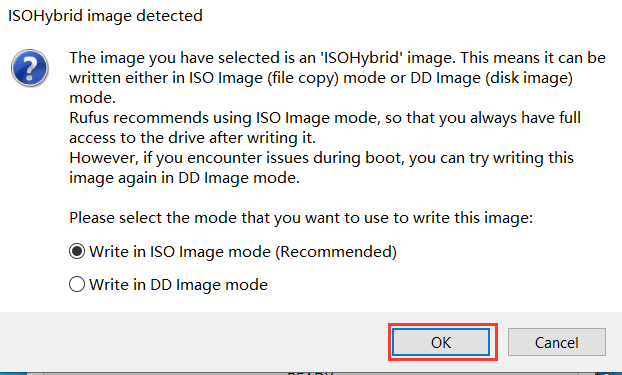Dismiss the dialog with the Cancel button

tap(557, 342)
